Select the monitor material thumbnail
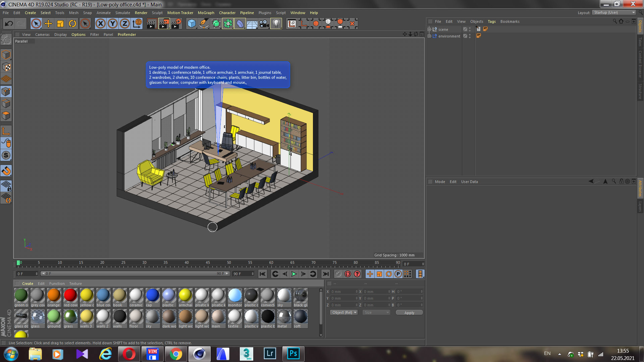Screen dimensions: 644x362 pyautogui.click(x=235, y=297)
